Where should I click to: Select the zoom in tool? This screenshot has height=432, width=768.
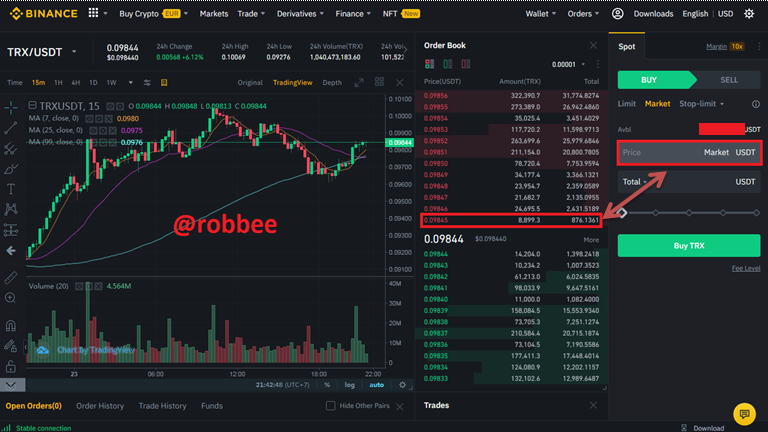pos(11,298)
